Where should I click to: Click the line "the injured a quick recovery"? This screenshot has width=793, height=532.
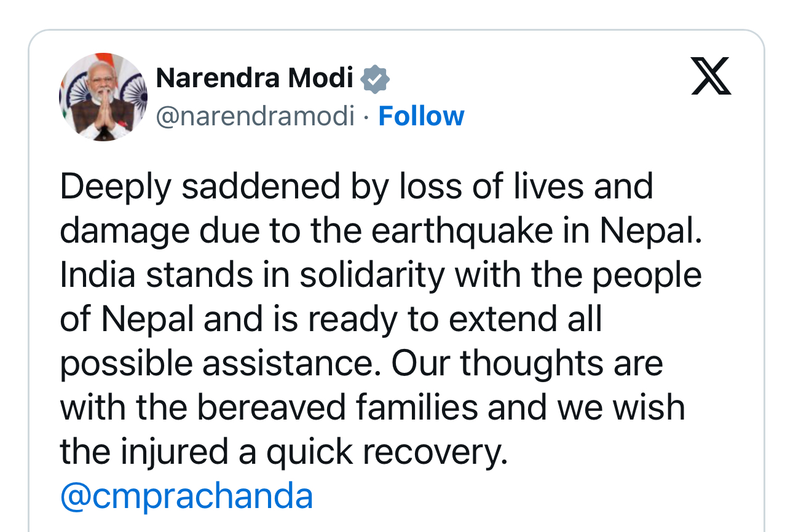point(284,452)
